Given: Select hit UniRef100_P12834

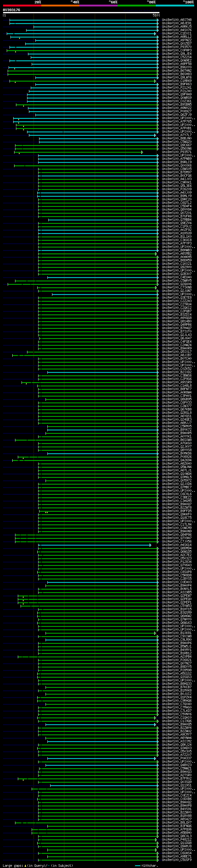Looking at the screenshot, I should point(177,562).
